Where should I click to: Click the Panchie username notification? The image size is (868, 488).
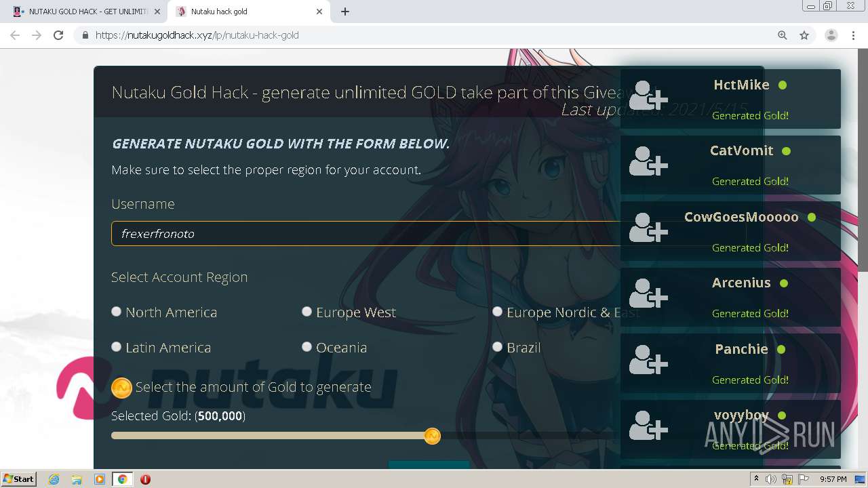pos(741,349)
